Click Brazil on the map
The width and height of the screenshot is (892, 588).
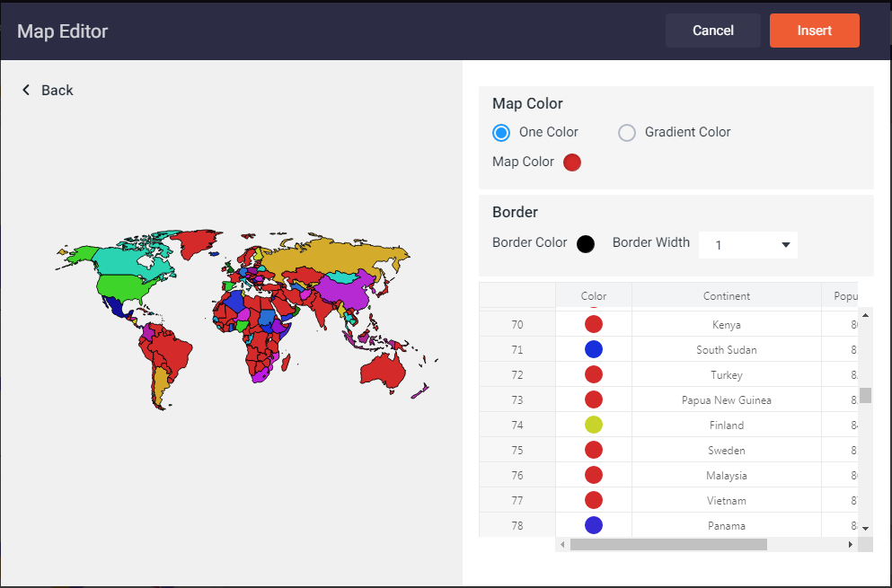[174, 353]
